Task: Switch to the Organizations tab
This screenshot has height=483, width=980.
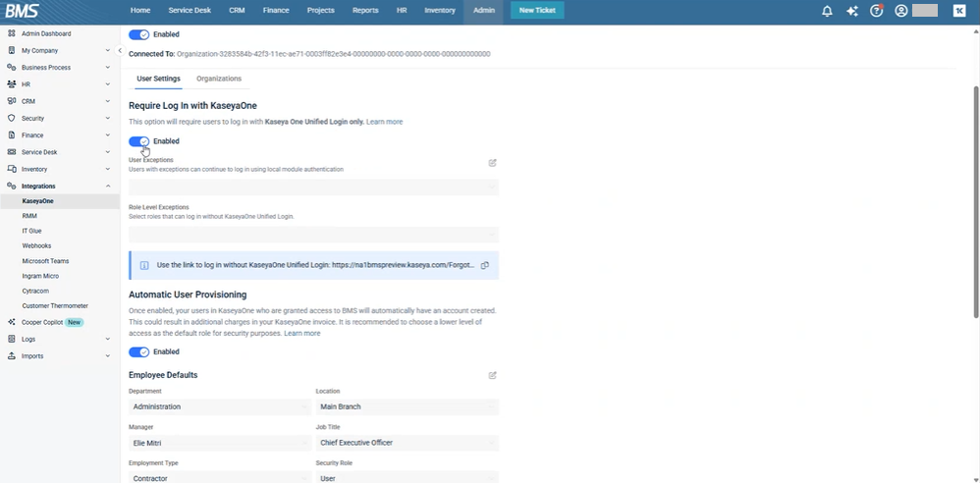Action: [x=219, y=79]
